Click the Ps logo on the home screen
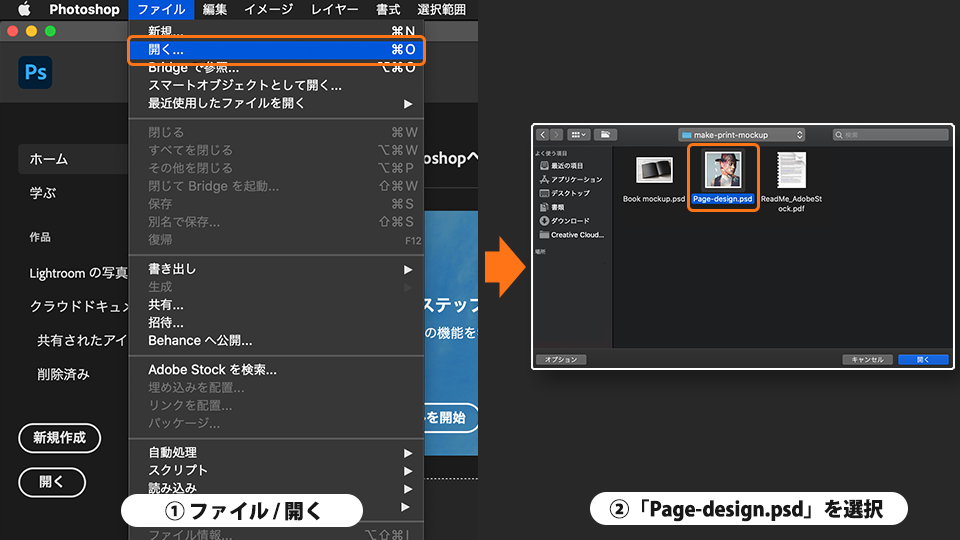The width and height of the screenshot is (960, 540). [x=36, y=73]
